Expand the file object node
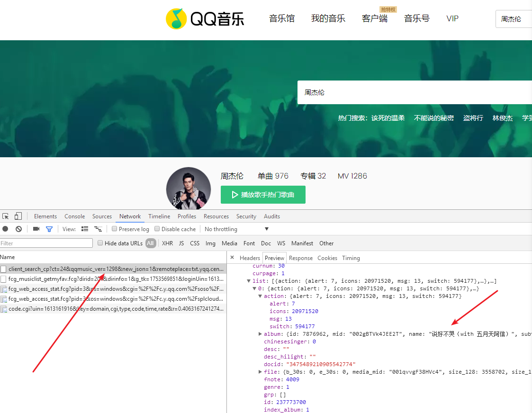Viewport: 532px width, 413px height. coord(260,372)
